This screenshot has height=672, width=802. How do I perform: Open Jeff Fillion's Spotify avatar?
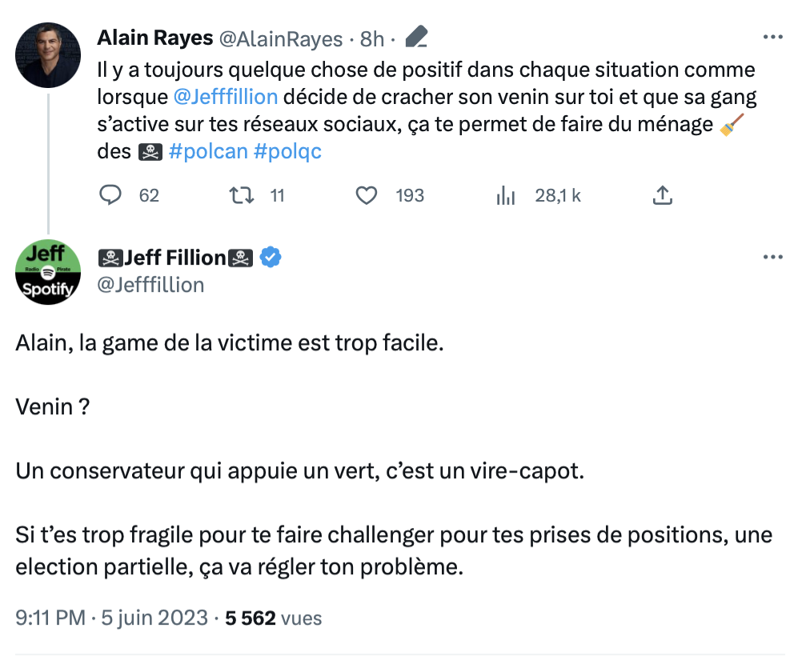click(48, 272)
